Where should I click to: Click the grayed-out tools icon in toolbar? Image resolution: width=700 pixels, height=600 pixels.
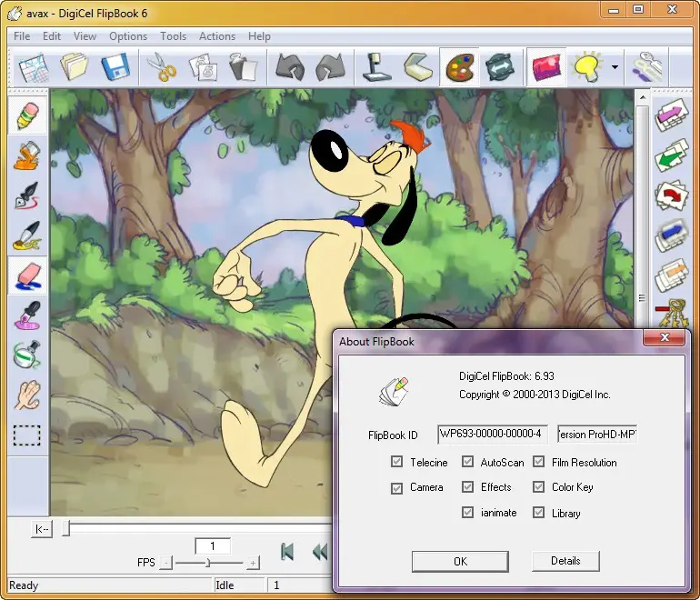point(647,67)
